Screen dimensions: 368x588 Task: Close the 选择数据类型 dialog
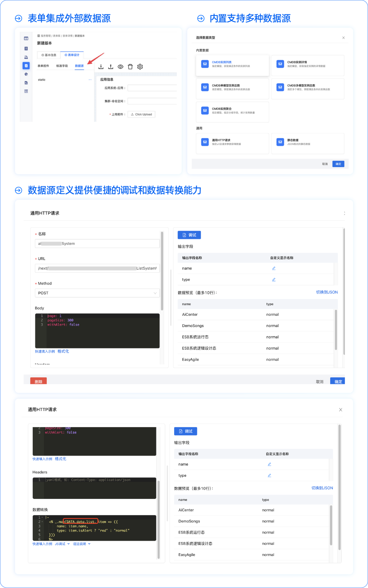click(343, 38)
